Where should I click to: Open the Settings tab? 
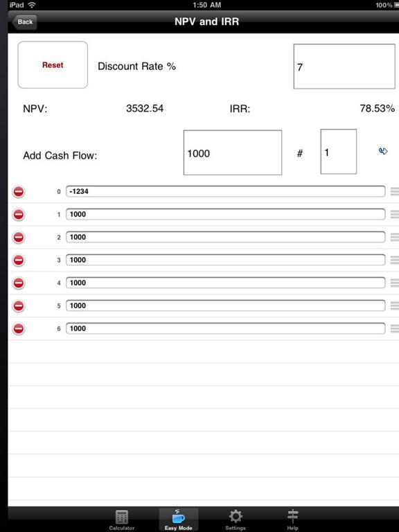(236, 520)
